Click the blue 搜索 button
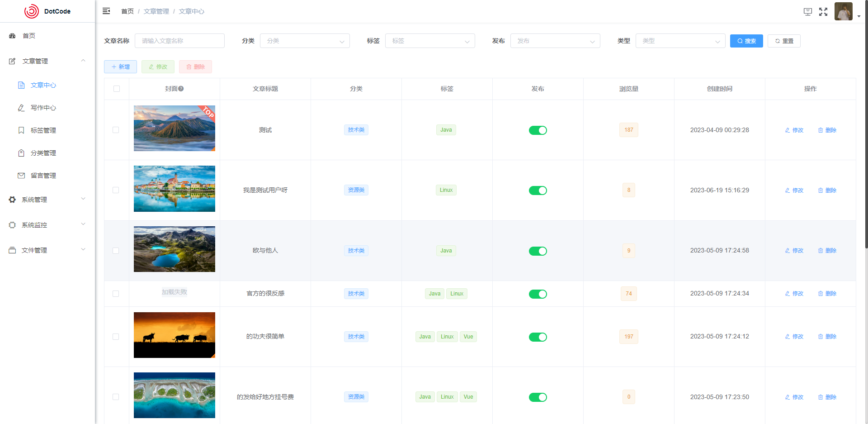This screenshot has height=424, width=868. [x=746, y=41]
